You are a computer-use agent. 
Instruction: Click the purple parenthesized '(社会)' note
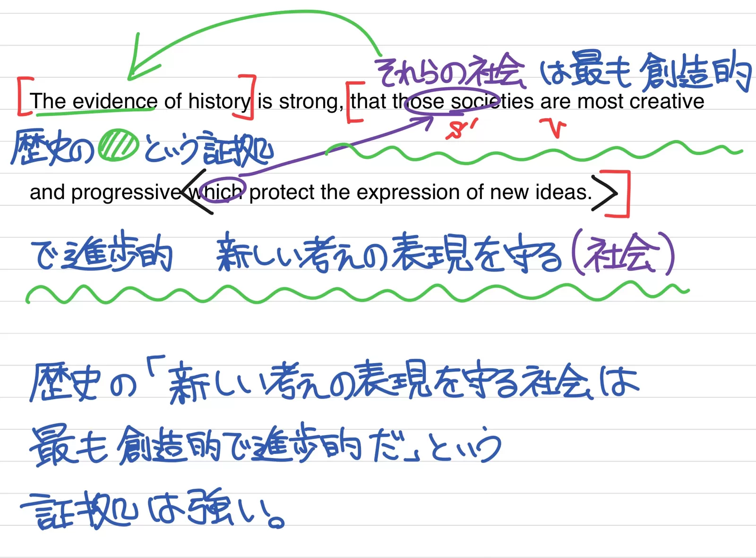point(623,254)
